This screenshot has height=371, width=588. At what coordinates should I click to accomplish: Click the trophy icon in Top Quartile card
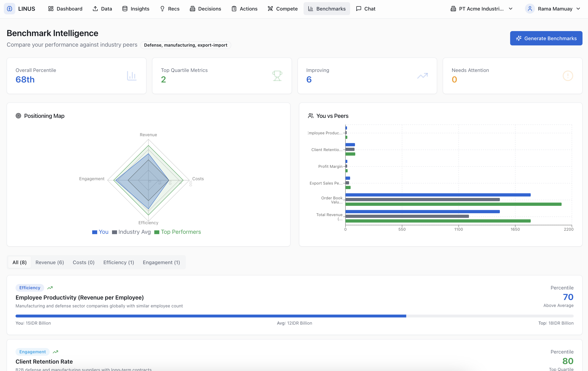tap(277, 76)
